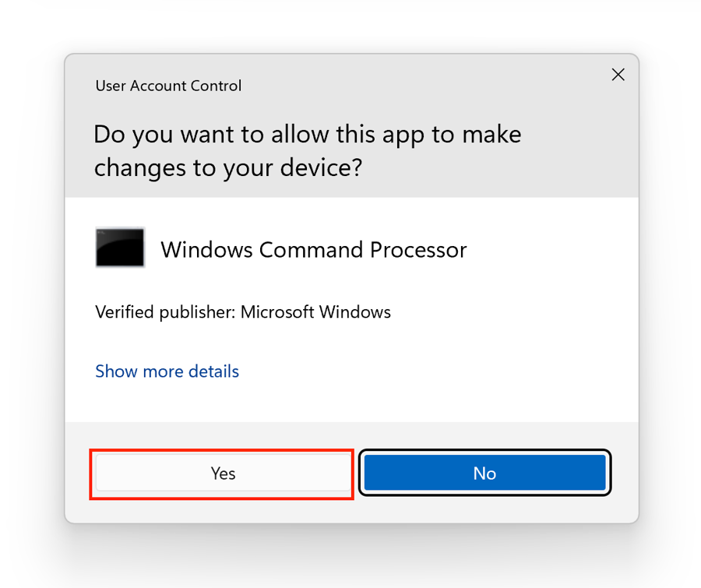Click white space right of Microsoft Windows text
701x588 pixels.
click(506, 312)
